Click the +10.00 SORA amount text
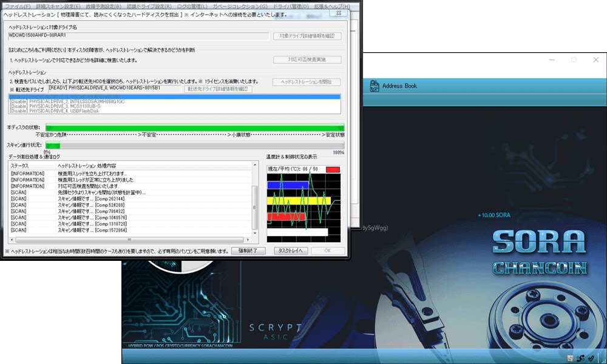 pyautogui.click(x=494, y=215)
